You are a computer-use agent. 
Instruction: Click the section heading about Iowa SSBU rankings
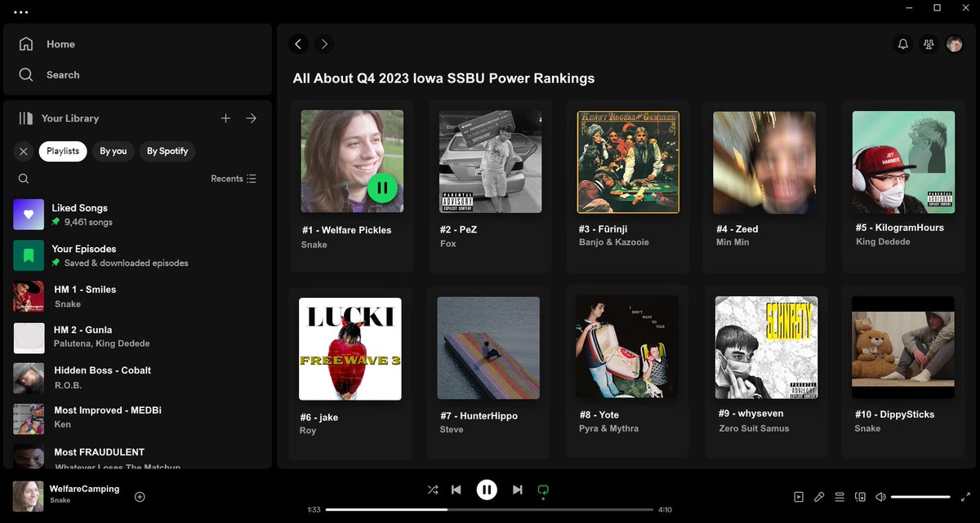click(443, 78)
